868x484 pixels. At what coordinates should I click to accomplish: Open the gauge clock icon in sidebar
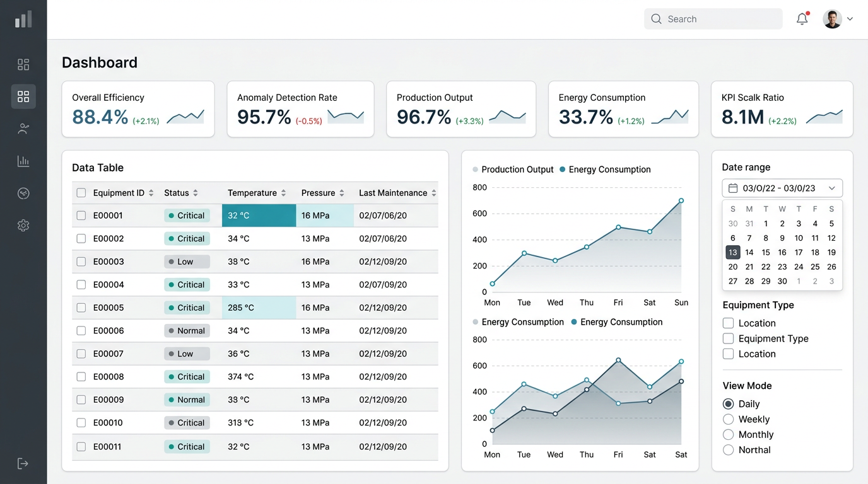[23, 193]
